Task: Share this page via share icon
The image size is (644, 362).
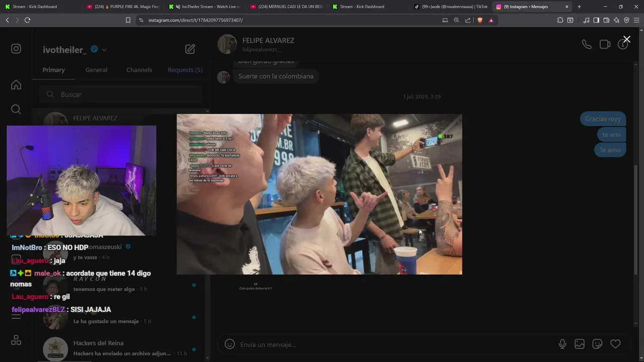Action: 468,20
